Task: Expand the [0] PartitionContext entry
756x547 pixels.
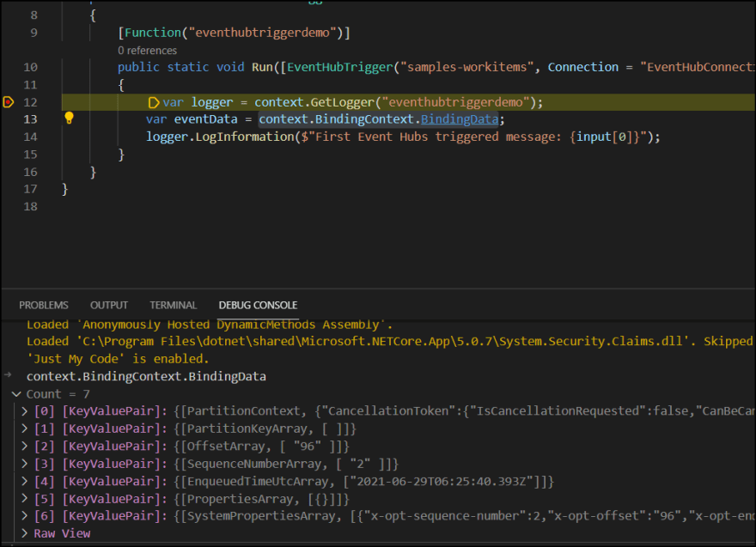Action: click(x=25, y=411)
